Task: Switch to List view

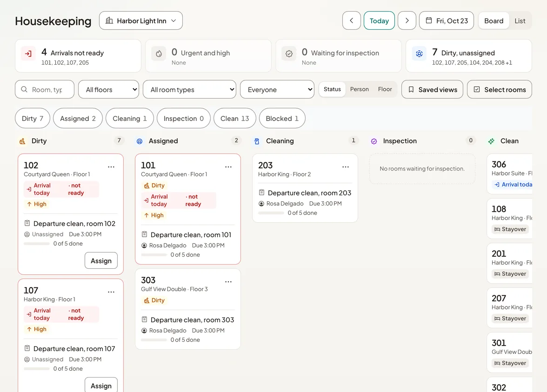Action: pyautogui.click(x=520, y=21)
